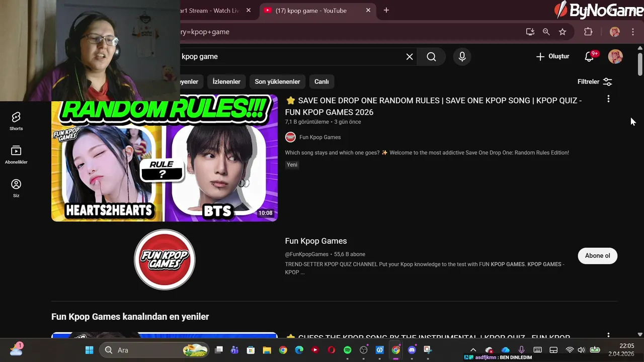
Task: Click the install app icon in address bar
Action: (x=530, y=32)
